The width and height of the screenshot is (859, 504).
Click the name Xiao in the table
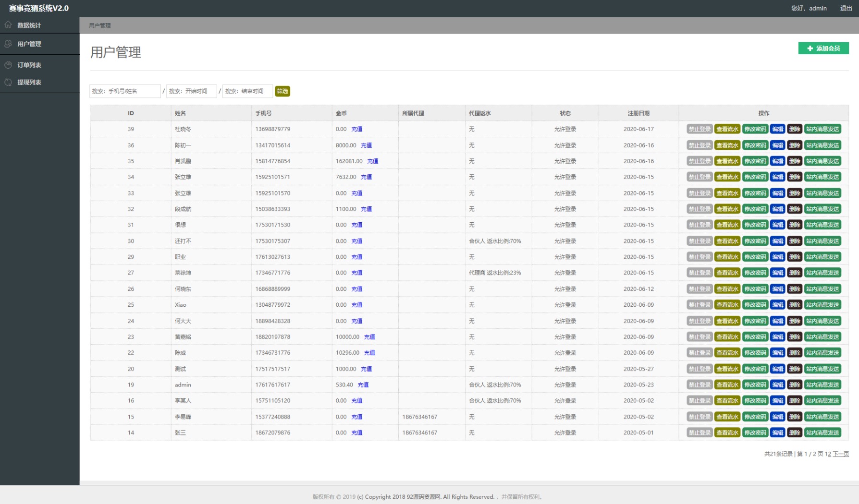tap(181, 305)
